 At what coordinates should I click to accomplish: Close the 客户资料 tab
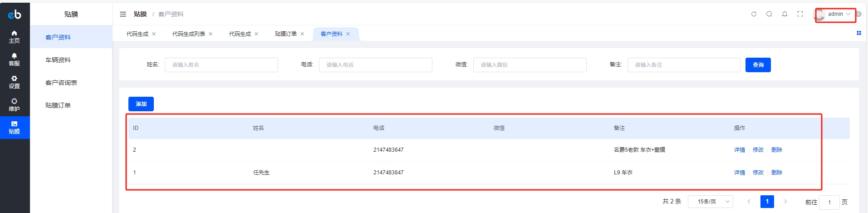348,34
